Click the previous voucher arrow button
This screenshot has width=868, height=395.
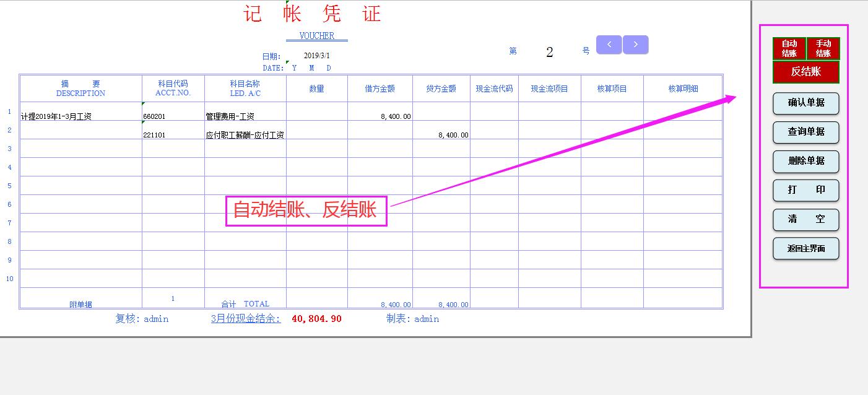point(609,44)
